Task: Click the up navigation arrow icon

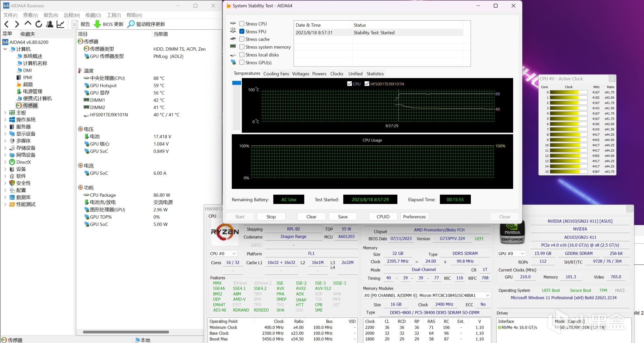Action: coord(28,24)
